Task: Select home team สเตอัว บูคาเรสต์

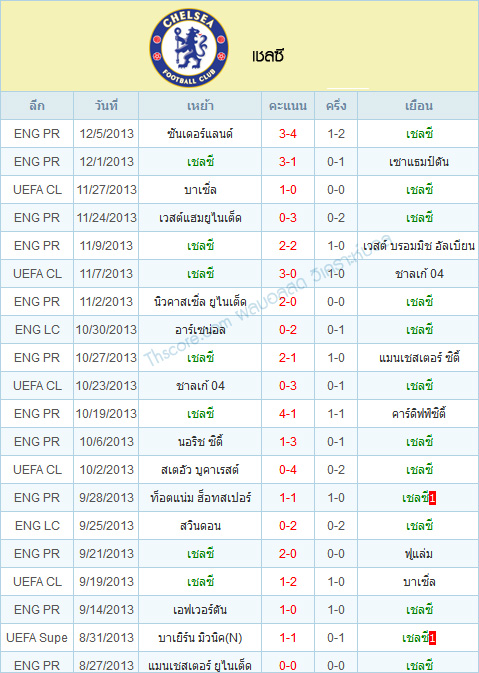Action: (x=200, y=470)
